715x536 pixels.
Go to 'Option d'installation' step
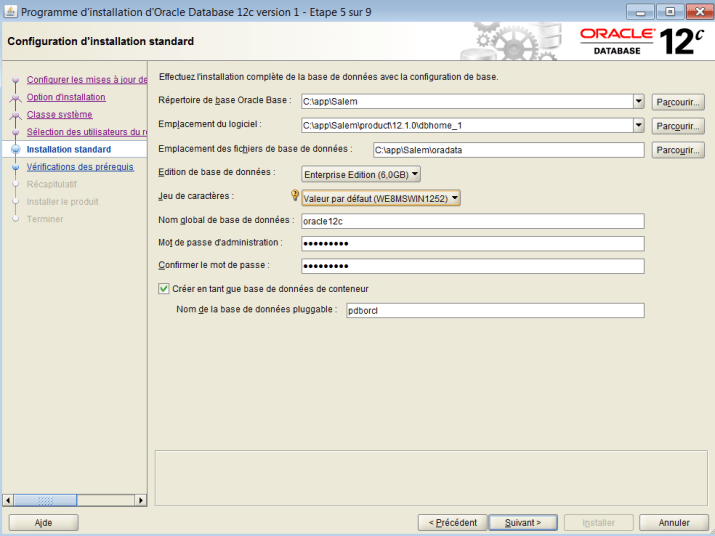pyautogui.click(x=66, y=97)
